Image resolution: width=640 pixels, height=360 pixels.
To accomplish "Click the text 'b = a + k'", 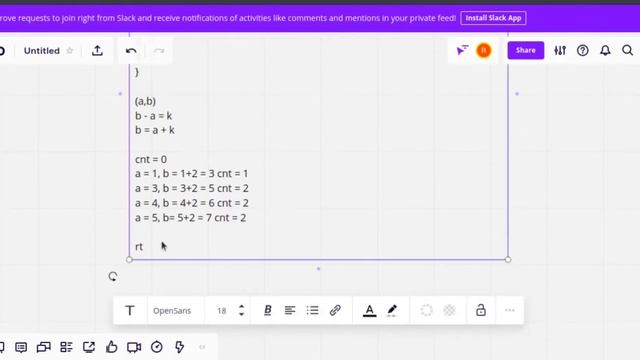I will (155, 130).
